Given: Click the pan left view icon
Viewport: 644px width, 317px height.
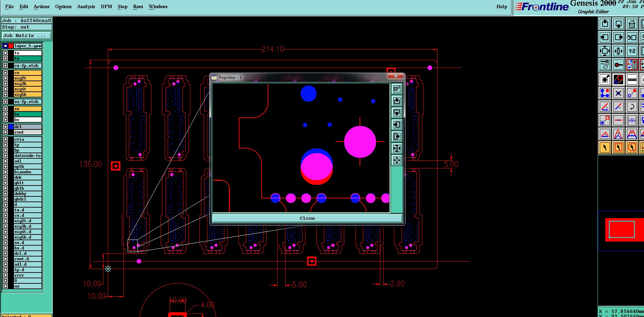Looking at the screenshot, I should 605,37.
